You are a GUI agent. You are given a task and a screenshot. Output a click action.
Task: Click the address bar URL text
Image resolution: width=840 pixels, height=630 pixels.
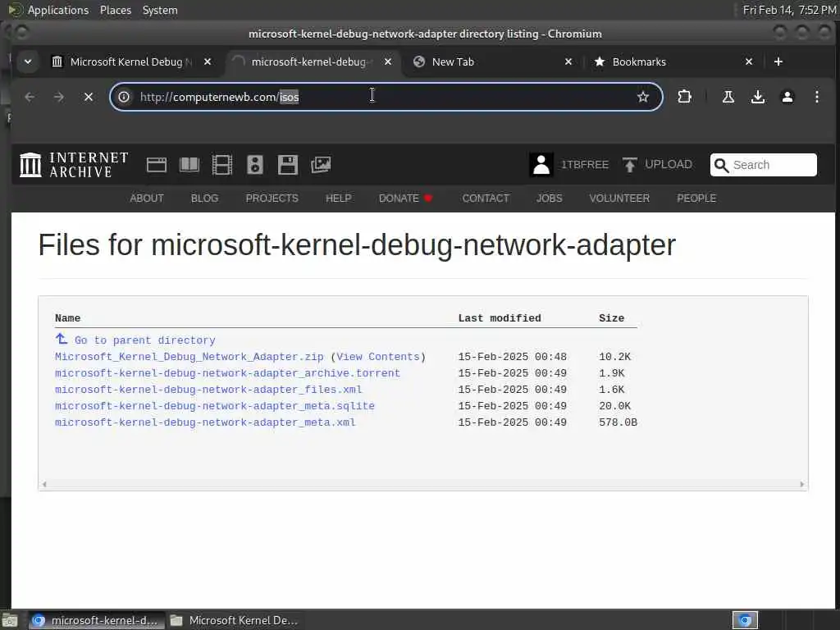click(x=219, y=97)
